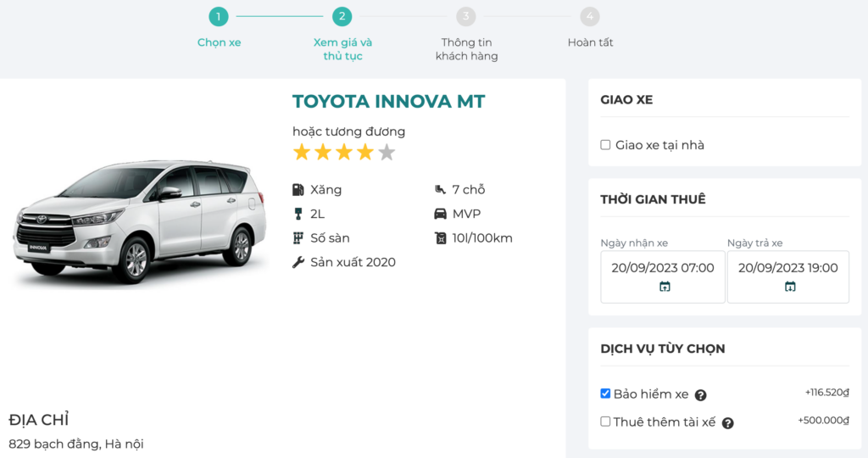Image resolution: width=868 pixels, height=458 pixels.
Task: Open calendar under Ngày nhận xe date
Action: (665, 287)
